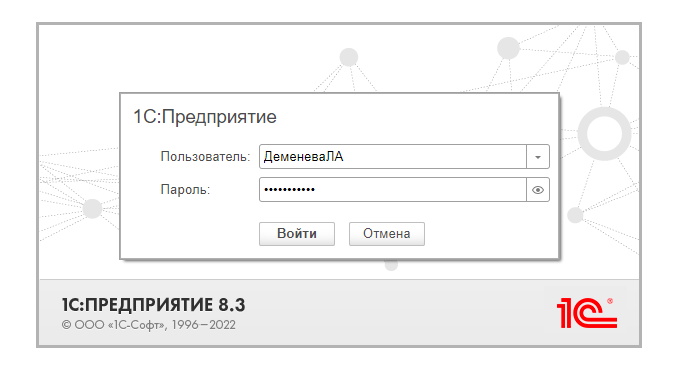
Task: Cancel login with the Отмена button
Action: click(386, 234)
